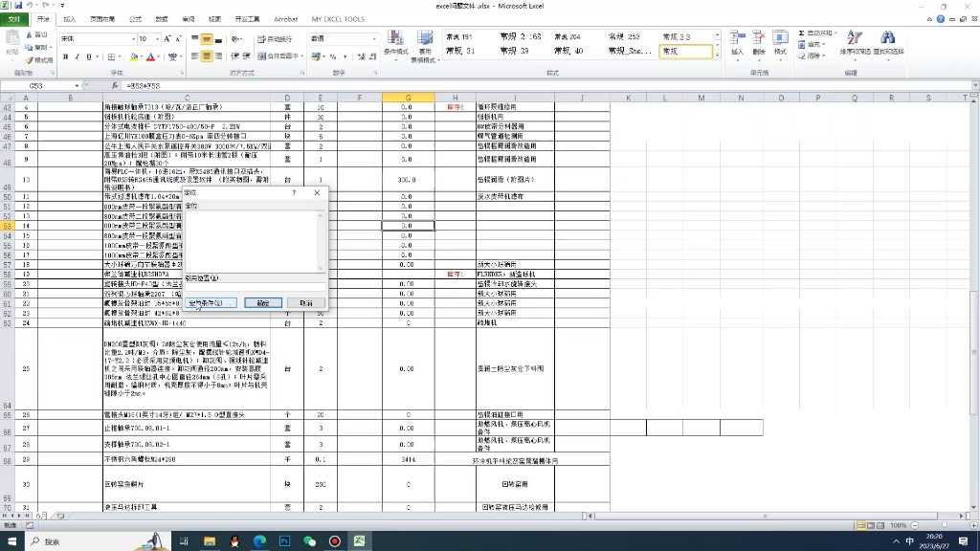Click the Delete cells icon
980x551 pixels.
click(x=759, y=43)
